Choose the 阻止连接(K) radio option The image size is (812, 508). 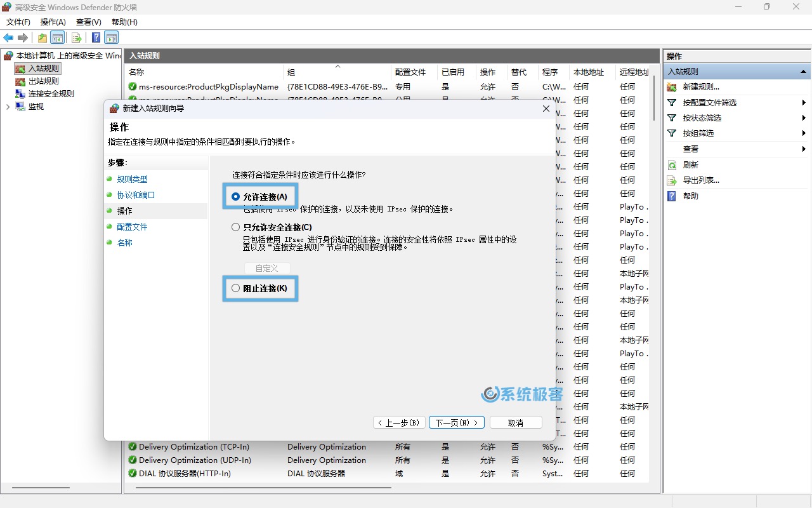pyautogui.click(x=236, y=288)
